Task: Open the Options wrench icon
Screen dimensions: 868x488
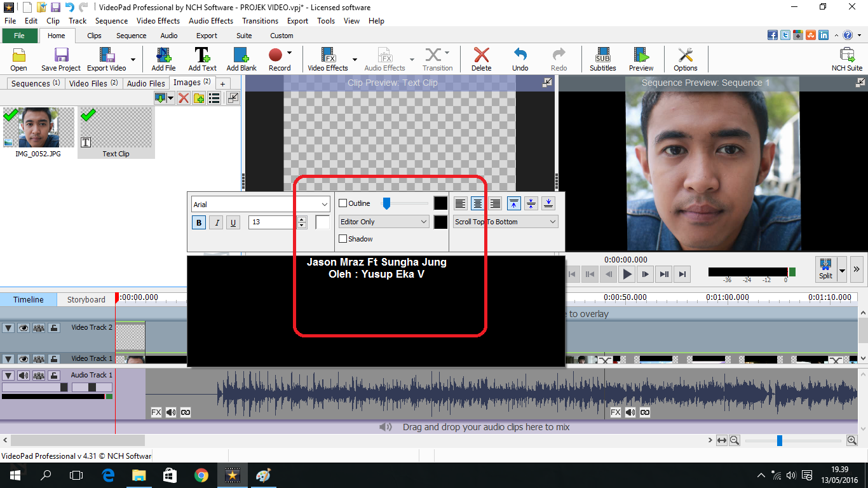Action: point(686,59)
